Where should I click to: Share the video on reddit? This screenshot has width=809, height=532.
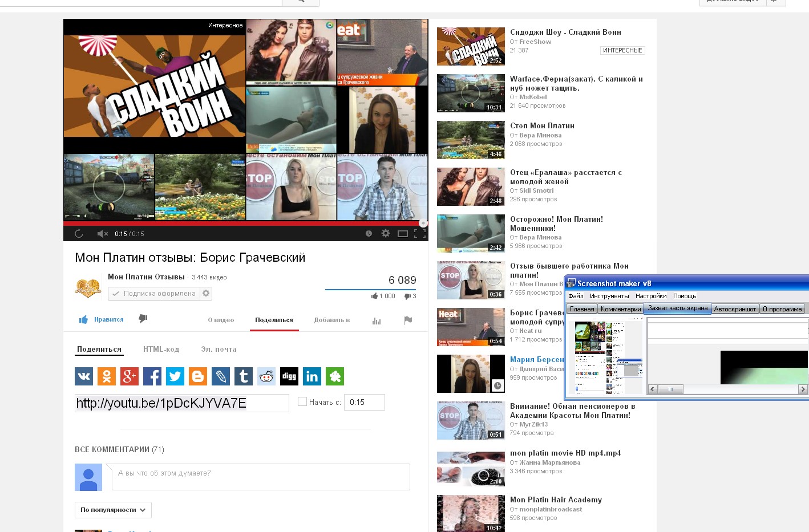(x=266, y=376)
